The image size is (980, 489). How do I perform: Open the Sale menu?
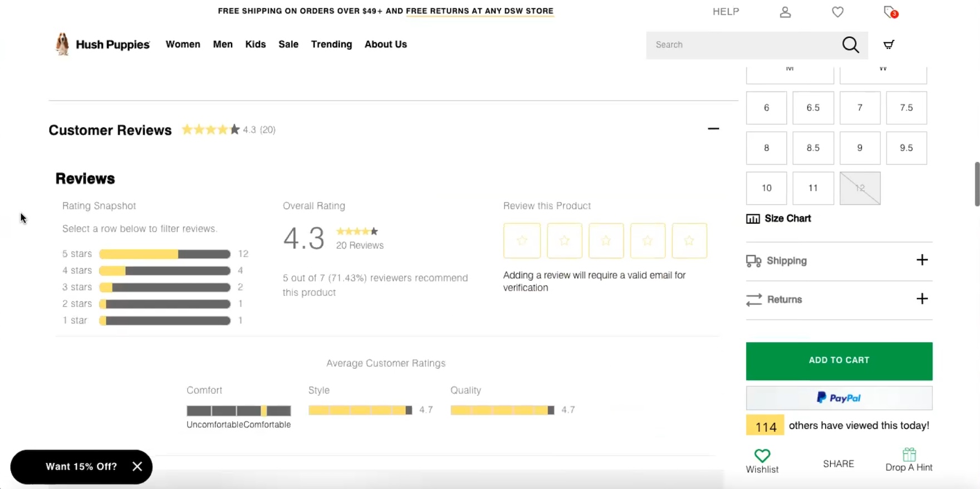point(288,45)
